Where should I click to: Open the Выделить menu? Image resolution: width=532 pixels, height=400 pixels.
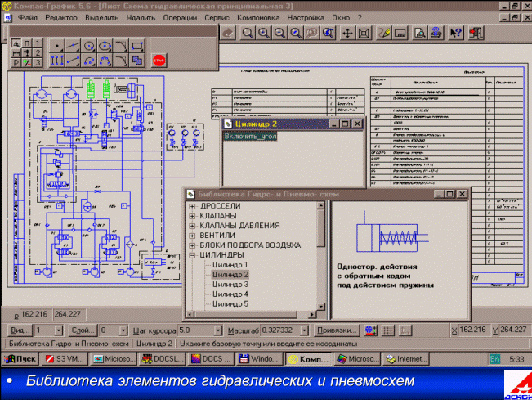click(x=101, y=18)
